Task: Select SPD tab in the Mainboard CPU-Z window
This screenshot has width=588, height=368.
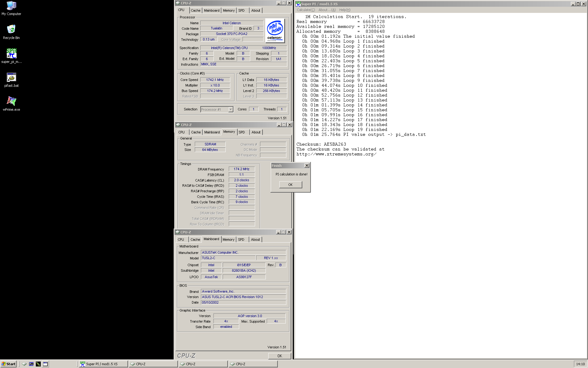Action: [241, 240]
